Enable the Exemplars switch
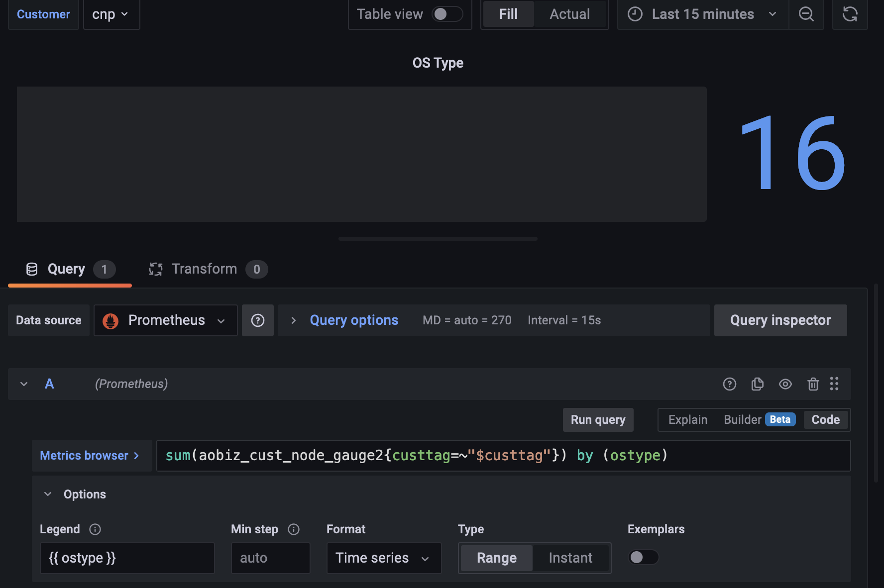The height and width of the screenshot is (588, 884). (643, 557)
